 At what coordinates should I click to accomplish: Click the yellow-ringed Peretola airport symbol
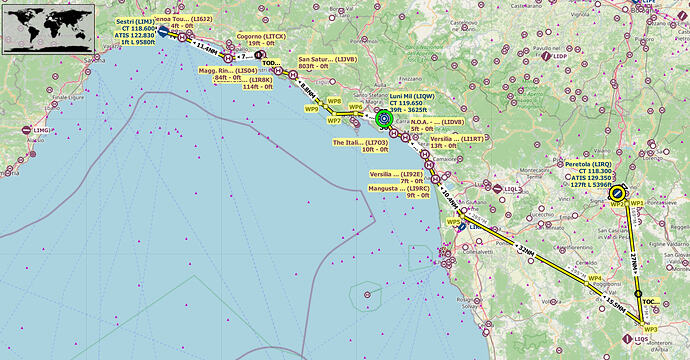click(617, 193)
